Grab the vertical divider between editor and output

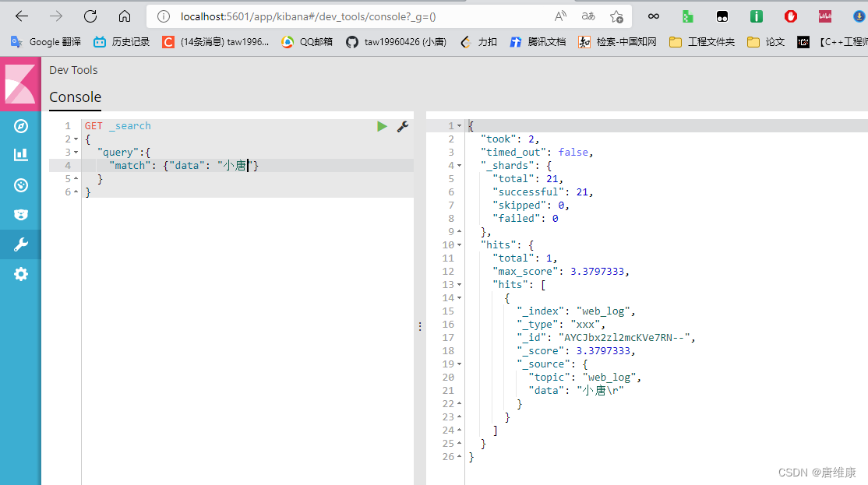(x=420, y=327)
